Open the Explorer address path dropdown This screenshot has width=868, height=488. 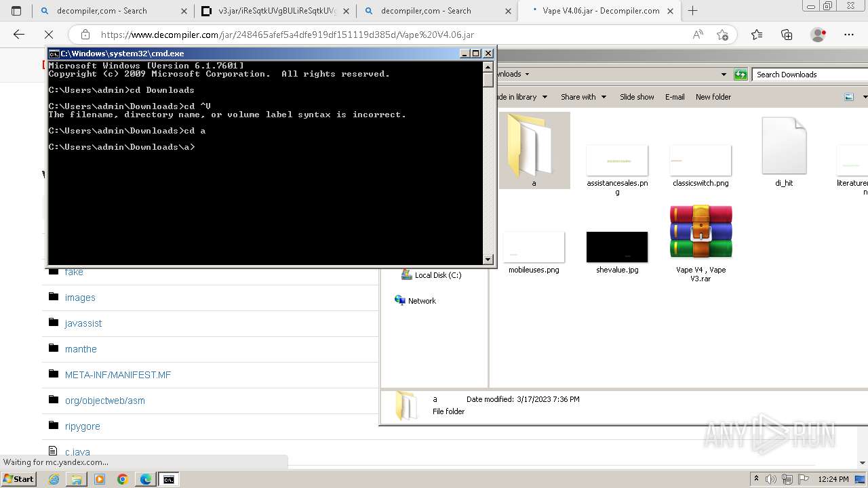724,75
